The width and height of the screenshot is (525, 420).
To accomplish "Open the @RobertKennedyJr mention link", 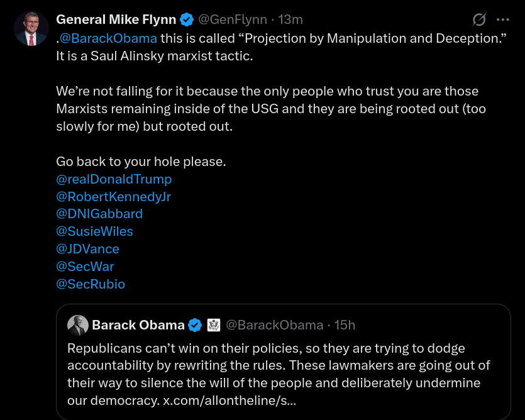I will 113,197.
